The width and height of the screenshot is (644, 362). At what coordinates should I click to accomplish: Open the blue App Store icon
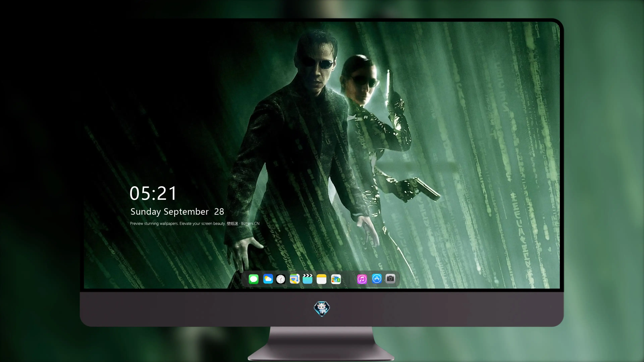pos(377,279)
